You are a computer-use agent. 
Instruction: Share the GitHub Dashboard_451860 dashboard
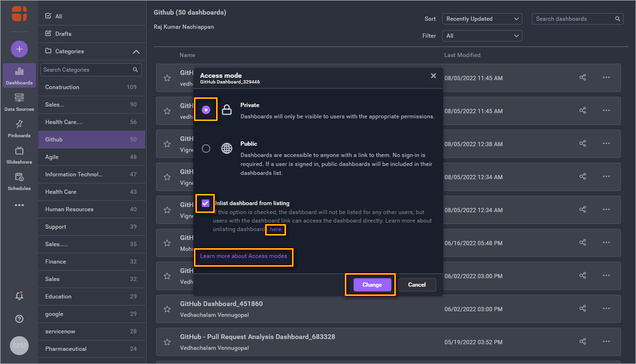[x=583, y=308]
